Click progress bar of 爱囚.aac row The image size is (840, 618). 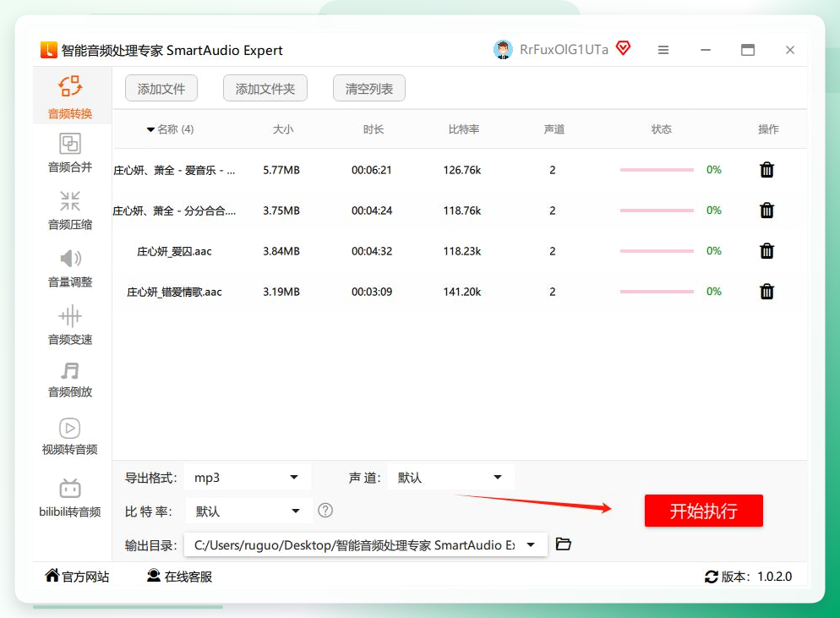point(657,251)
